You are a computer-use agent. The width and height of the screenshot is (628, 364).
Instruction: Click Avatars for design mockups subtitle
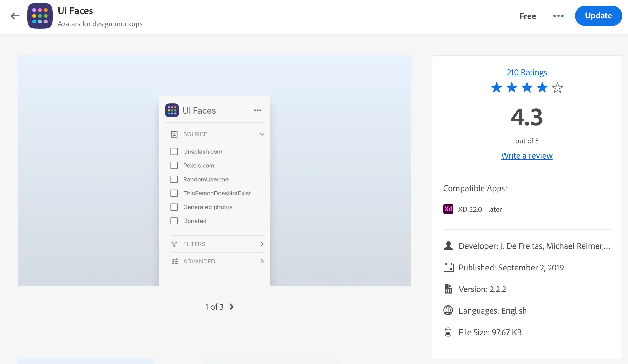pos(100,24)
